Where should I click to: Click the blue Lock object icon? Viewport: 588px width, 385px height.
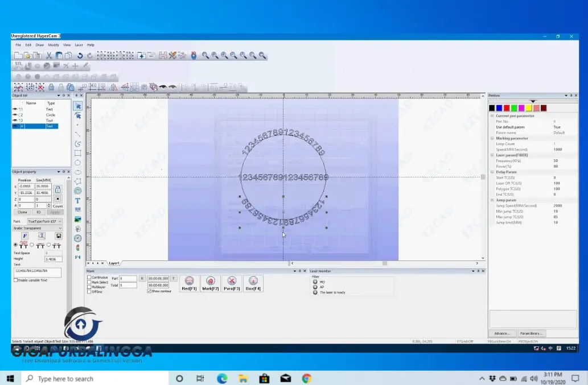[x=51, y=87]
